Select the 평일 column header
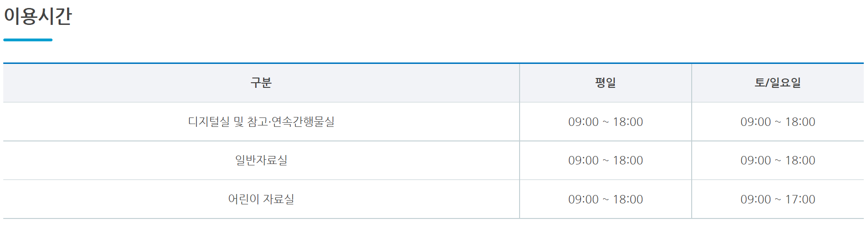 [605, 83]
